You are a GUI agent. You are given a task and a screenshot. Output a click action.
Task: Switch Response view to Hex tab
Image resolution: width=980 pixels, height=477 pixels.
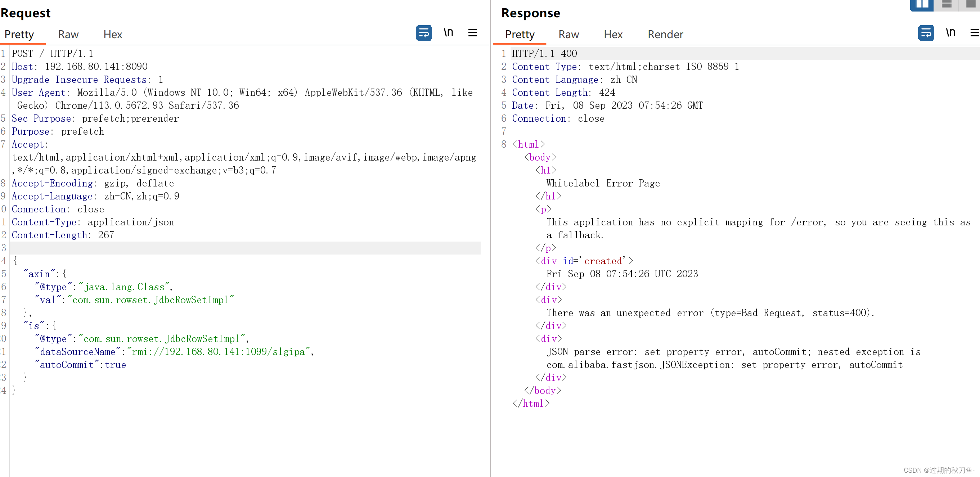click(x=613, y=35)
